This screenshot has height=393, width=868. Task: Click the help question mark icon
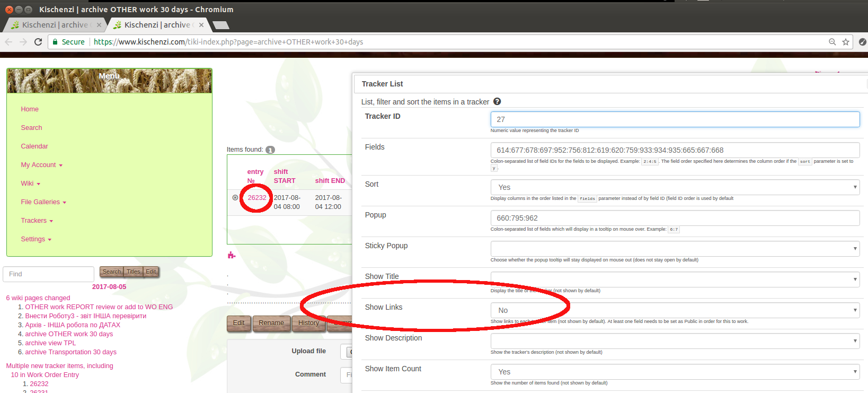[497, 101]
